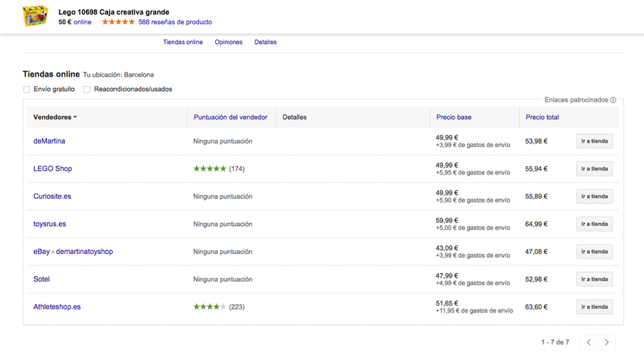Click 'Ir a tienda' for LEGO Shop

[594, 168]
